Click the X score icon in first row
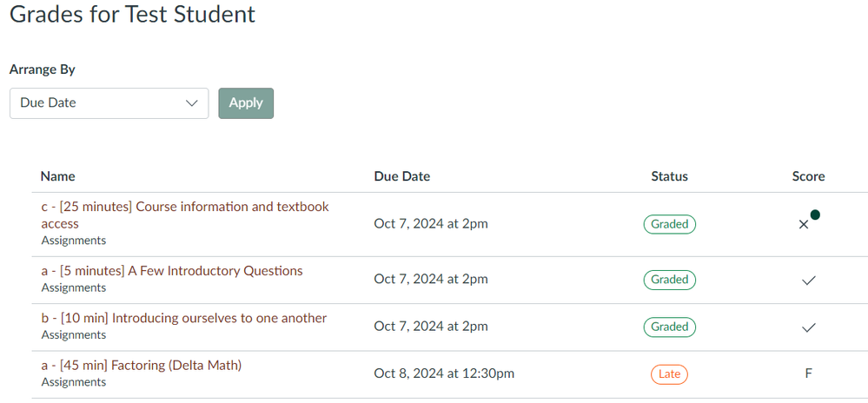The height and width of the screenshot is (403, 868). click(804, 225)
